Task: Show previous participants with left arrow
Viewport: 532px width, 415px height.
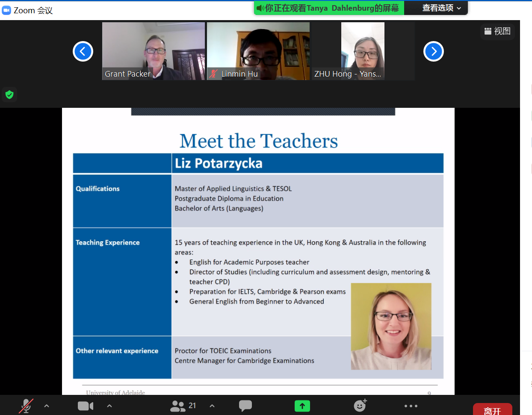Action: click(x=83, y=51)
